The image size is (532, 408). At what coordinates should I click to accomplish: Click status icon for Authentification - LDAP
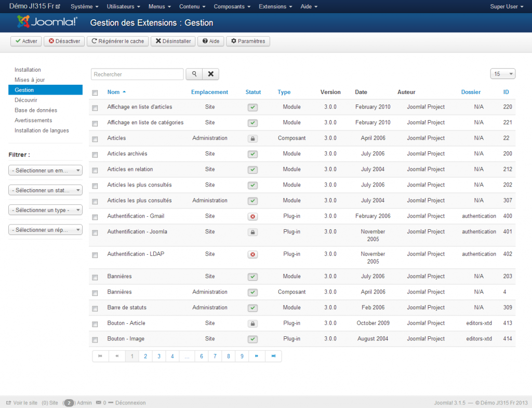(x=252, y=255)
